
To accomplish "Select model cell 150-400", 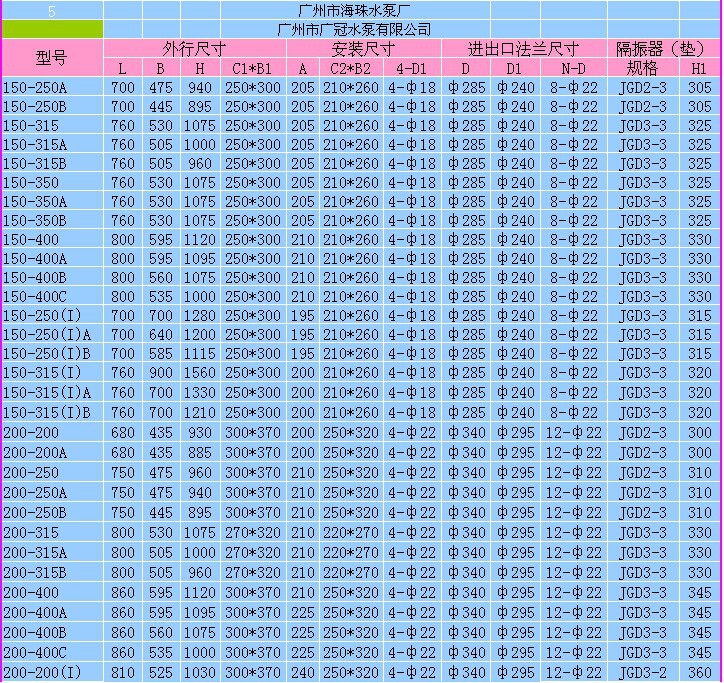I will [x=52, y=239].
